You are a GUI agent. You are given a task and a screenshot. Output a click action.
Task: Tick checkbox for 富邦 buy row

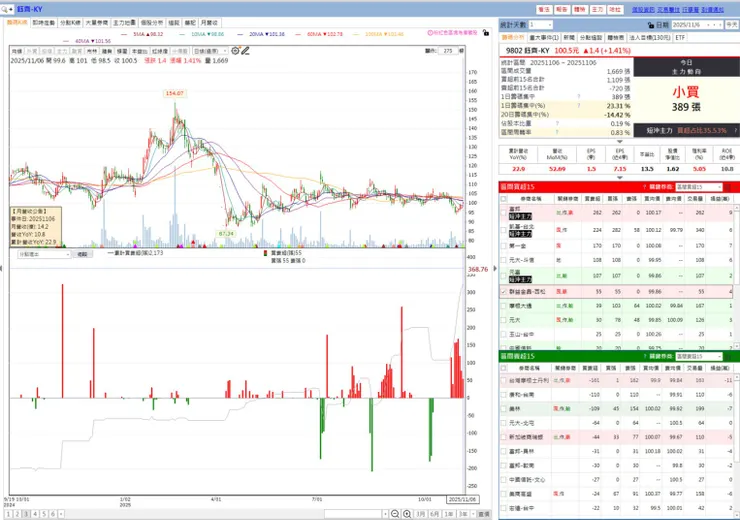[504, 213]
